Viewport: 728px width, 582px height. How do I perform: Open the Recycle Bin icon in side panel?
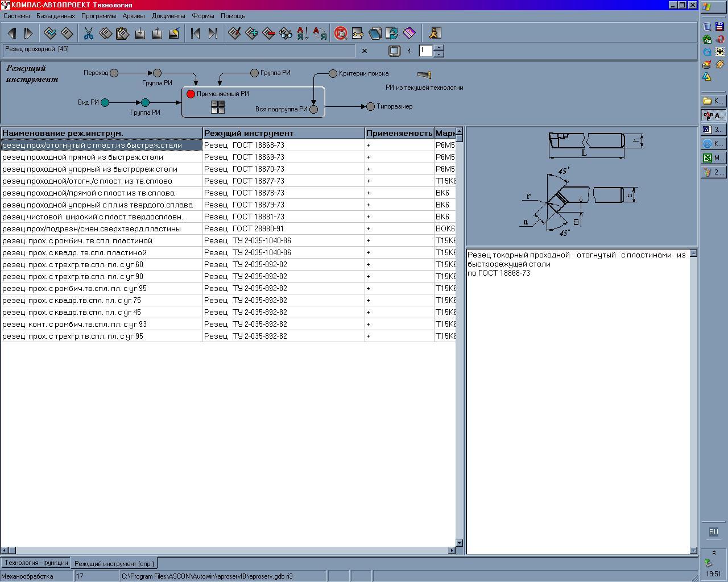coord(707,26)
